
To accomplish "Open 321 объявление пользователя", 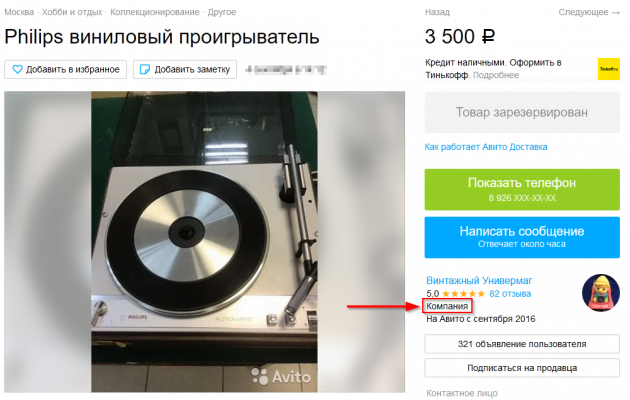I will click(522, 344).
